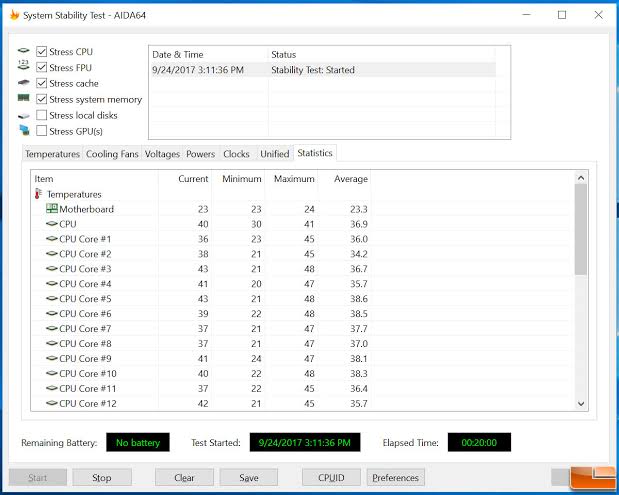Minimize the System Stability Test window
This screenshot has width=619, height=495.
(x=526, y=15)
